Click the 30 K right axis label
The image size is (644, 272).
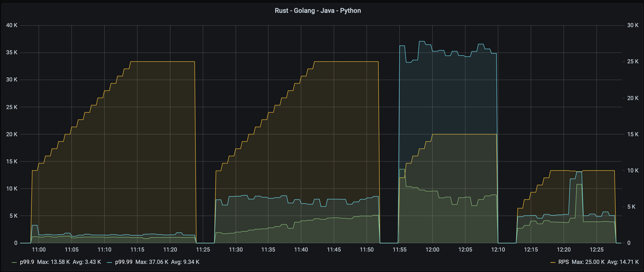[x=633, y=25]
